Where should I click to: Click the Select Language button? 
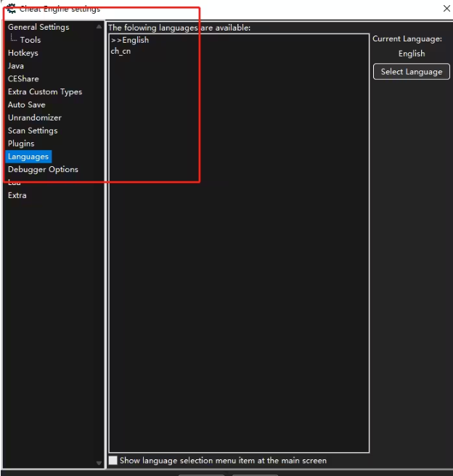click(412, 72)
